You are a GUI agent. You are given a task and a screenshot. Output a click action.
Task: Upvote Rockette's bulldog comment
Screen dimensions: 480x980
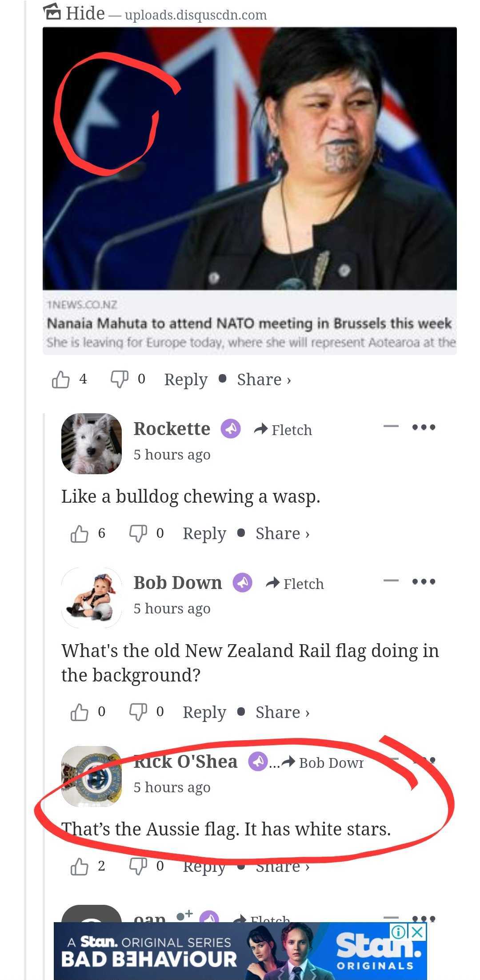click(x=80, y=533)
